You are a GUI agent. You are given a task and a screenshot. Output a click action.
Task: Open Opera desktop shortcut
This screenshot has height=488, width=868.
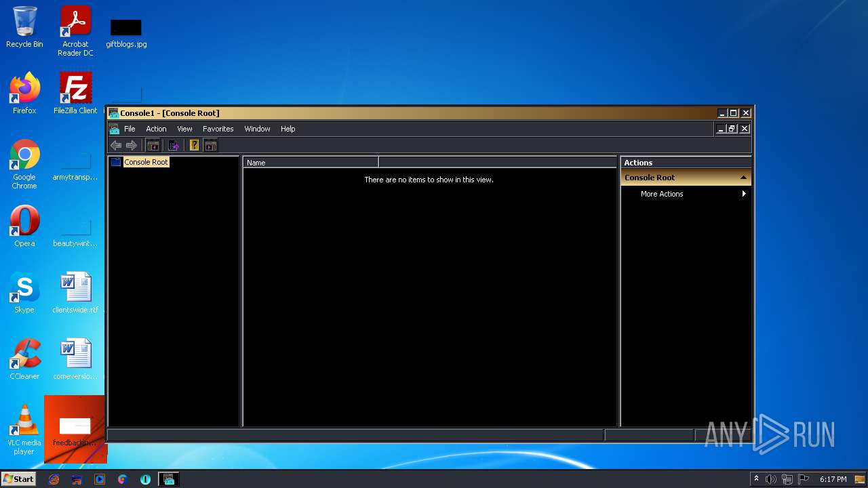tap(24, 226)
